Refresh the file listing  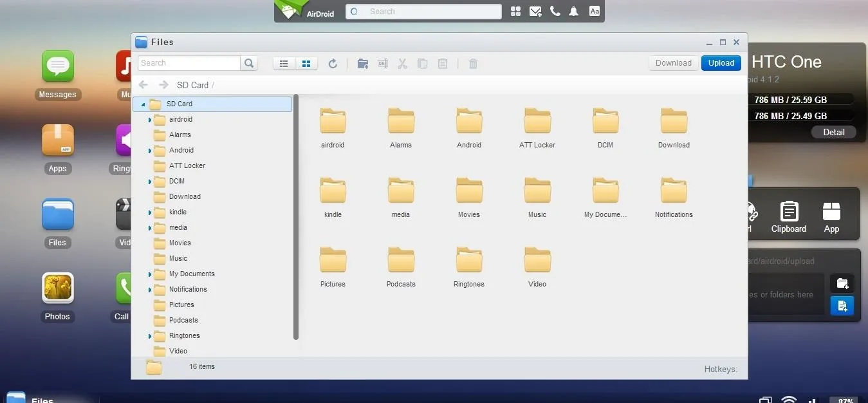(333, 64)
